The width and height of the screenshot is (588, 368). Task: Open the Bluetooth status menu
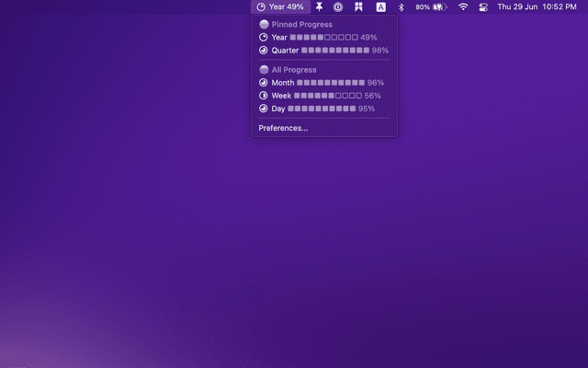click(401, 6)
